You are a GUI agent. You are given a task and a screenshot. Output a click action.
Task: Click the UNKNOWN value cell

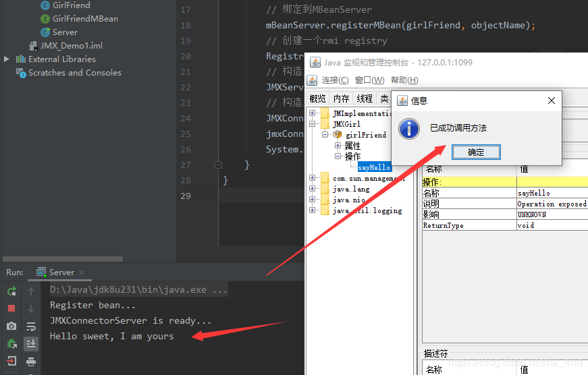552,214
